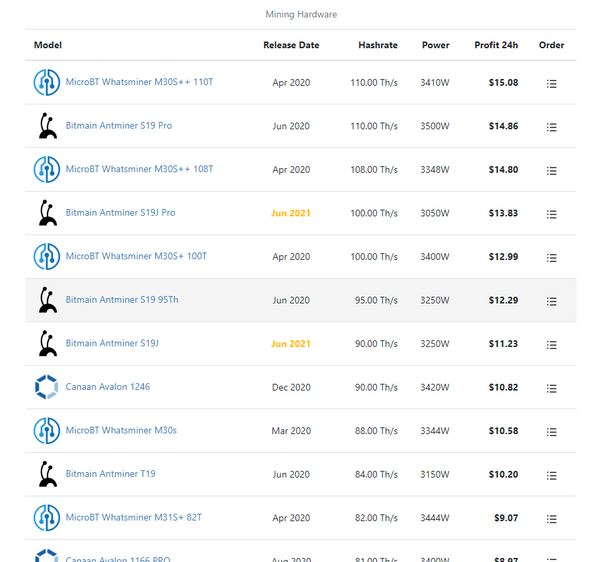Select the $9.07 profit value
600x562 pixels.
(506, 518)
